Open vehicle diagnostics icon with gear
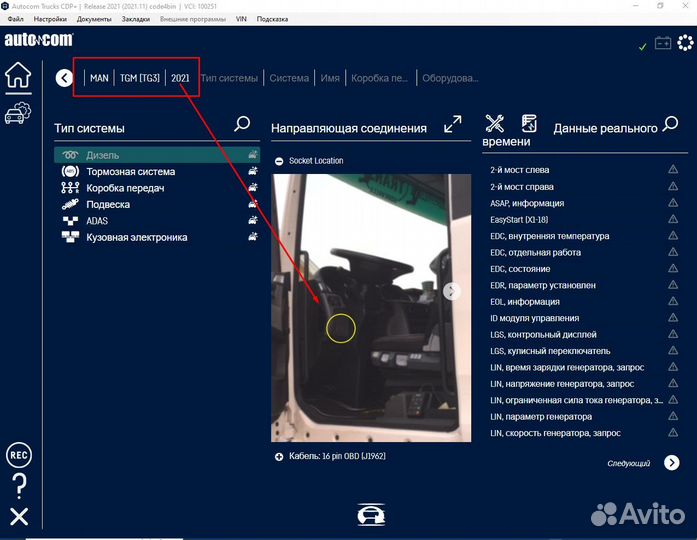697x540 pixels. (18, 113)
